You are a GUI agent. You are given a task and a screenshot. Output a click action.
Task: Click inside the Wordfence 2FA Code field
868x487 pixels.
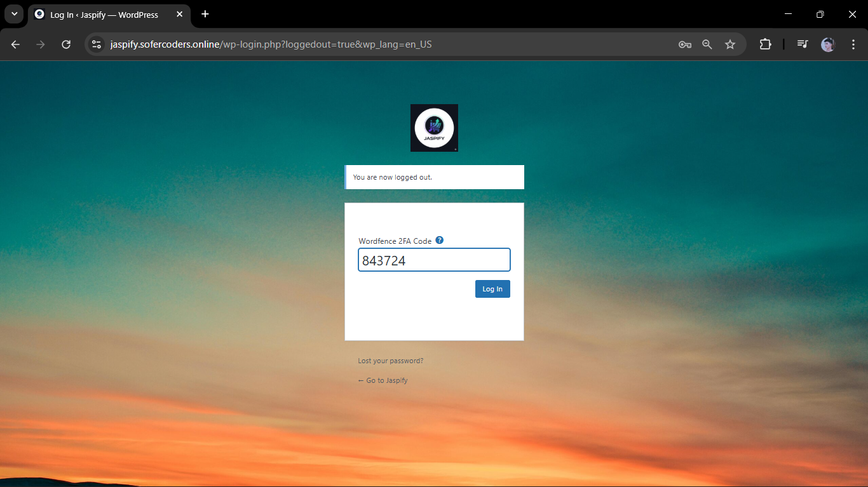(434, 260)
